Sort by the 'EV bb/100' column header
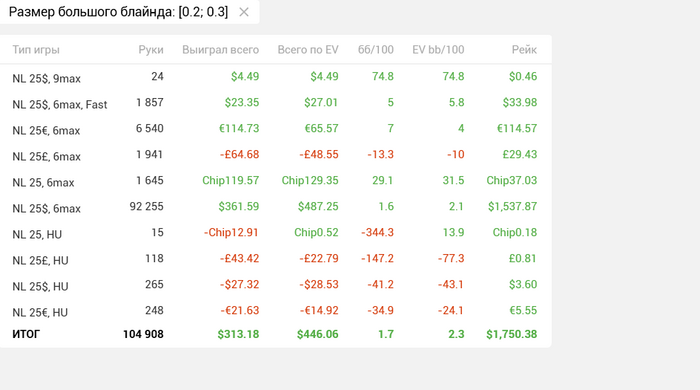This screenshot has width=700, height=390. click(x=438, y=50)
